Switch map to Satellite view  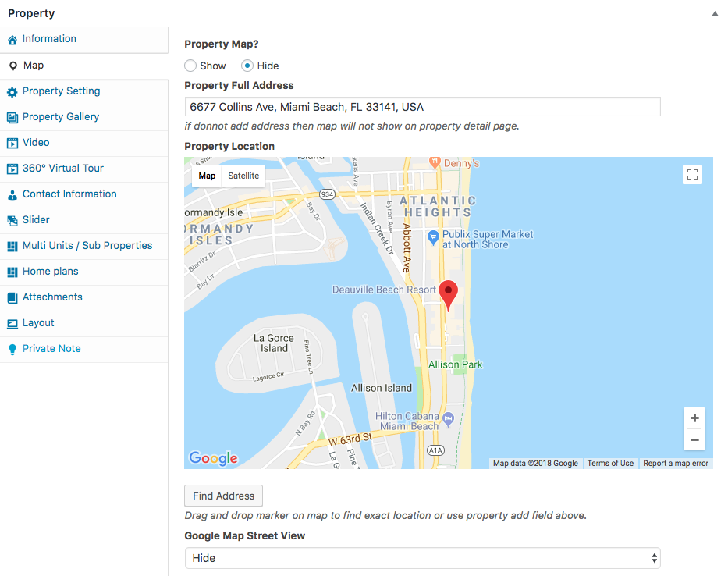243,176
